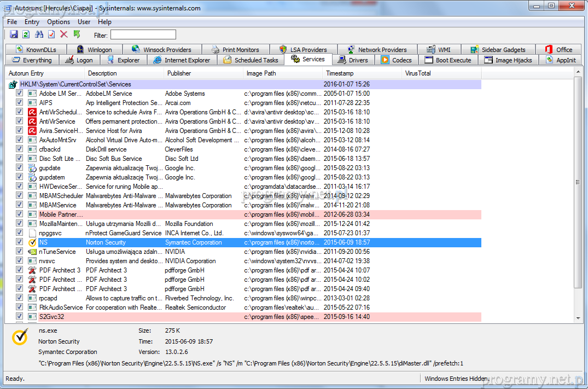This screenshot has width=588, height=389.
Task: Click the vertical scrollbar down arrow
Action: pyautogui.click(x=579, y=318)
